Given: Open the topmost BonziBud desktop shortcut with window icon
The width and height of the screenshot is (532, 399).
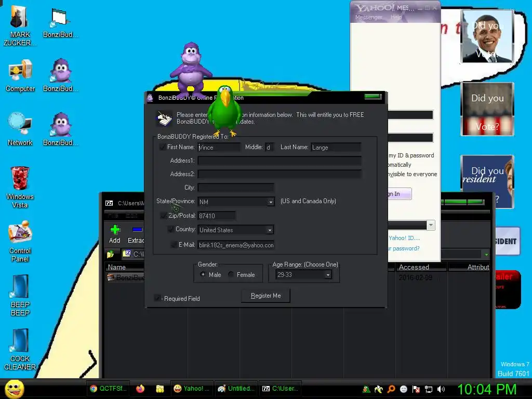Looking at the screenshot, I should click(60, 22).
